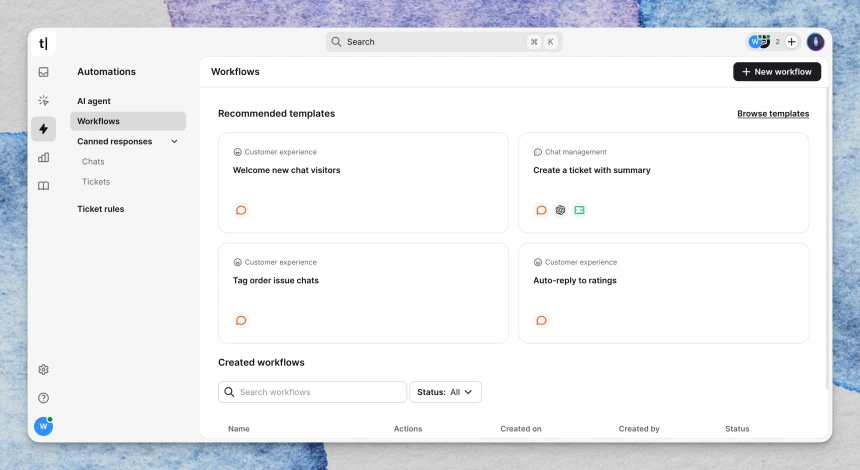
Task: Click chat bubble icon on Tag order issue chats card
Action: coord(241,320)
